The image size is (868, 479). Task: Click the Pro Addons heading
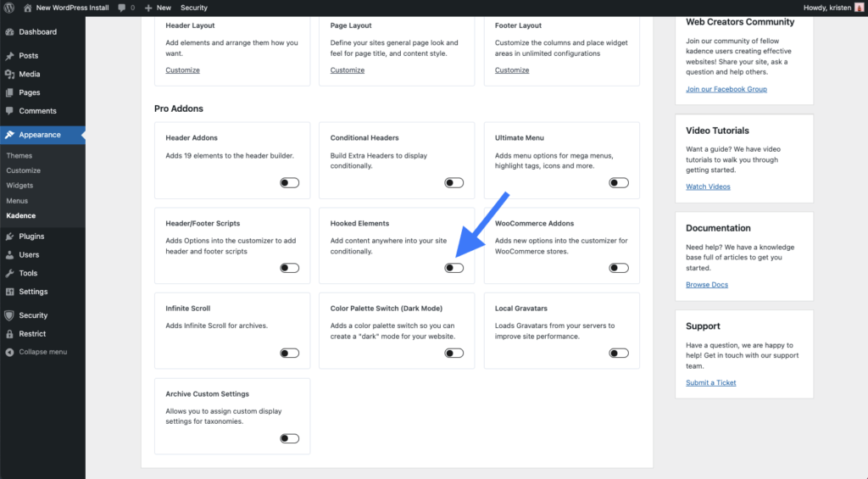(179, 109)
